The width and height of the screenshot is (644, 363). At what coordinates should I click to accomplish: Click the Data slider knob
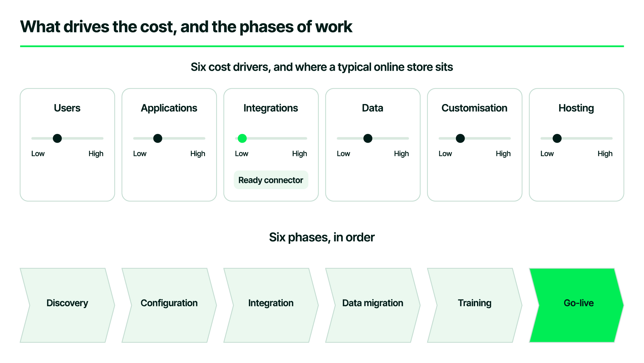[368, 138]
